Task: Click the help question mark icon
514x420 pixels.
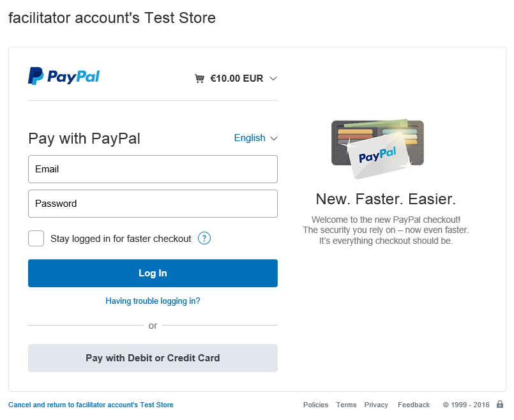Action: (204, 239)
